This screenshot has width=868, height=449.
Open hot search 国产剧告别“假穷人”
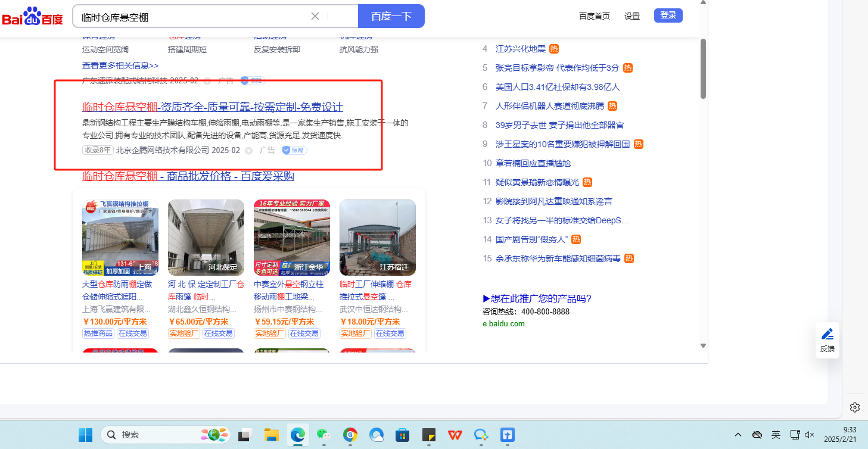tap(532, 239)
